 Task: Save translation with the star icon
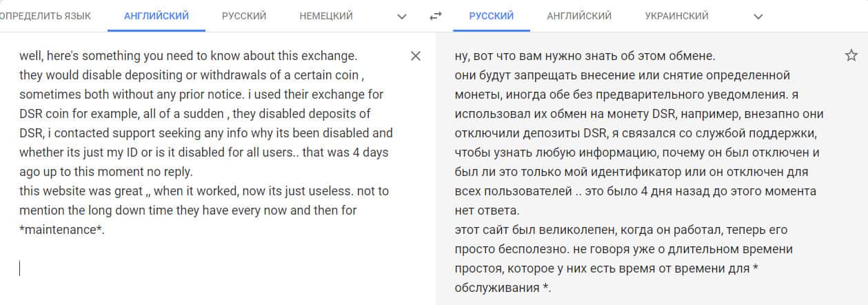pos(851,56)
